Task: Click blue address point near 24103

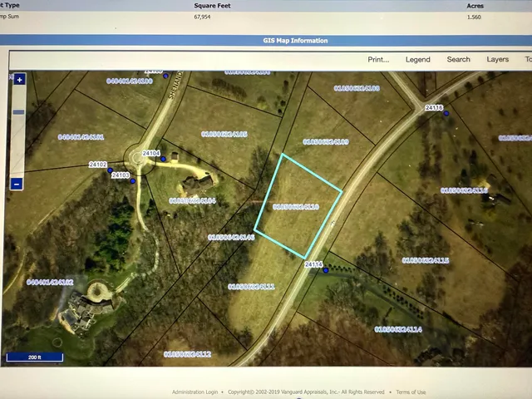Action: (133, 180)
